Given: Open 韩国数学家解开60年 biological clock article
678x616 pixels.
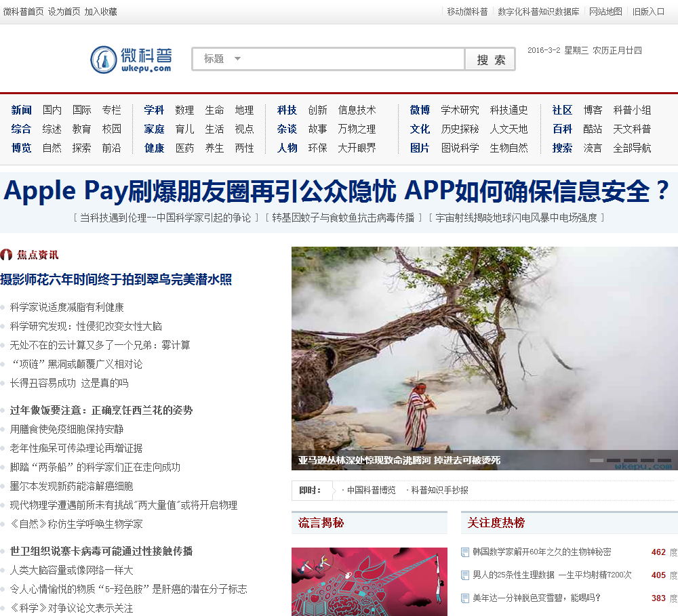Looking at the screenshot, I should [x=542, y=552].
